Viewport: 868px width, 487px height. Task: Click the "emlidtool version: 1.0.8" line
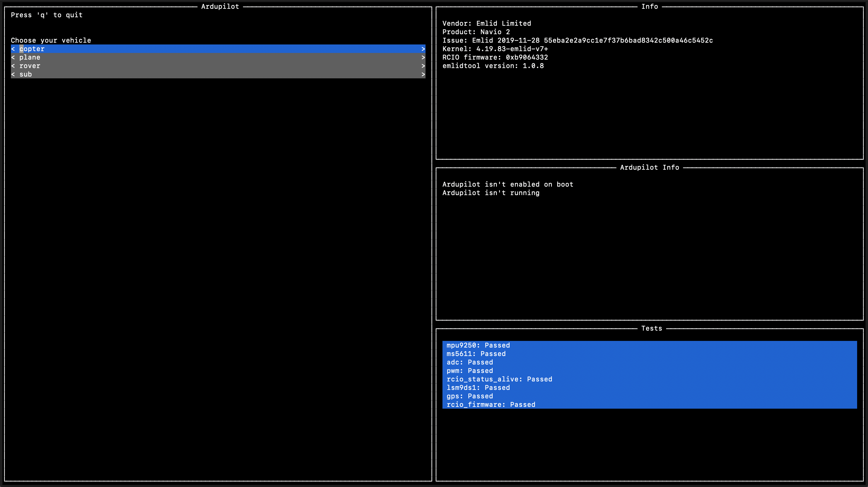[493, 66]
